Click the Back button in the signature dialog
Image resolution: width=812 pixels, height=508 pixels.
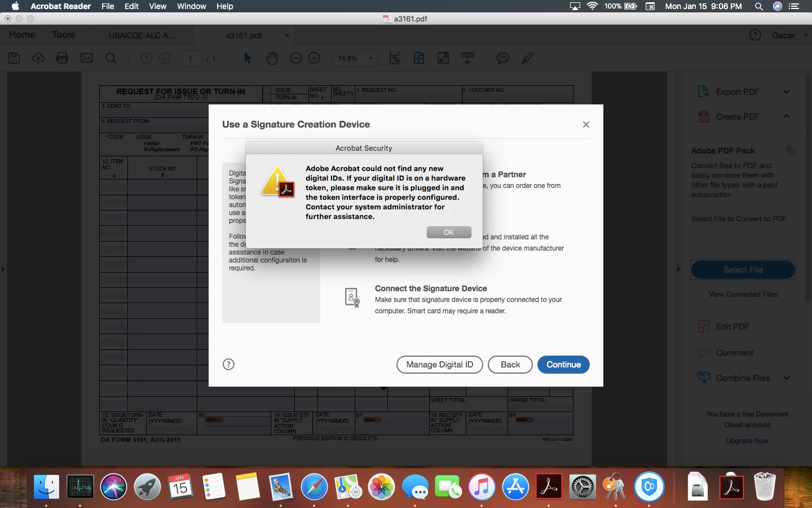(510, 365)
